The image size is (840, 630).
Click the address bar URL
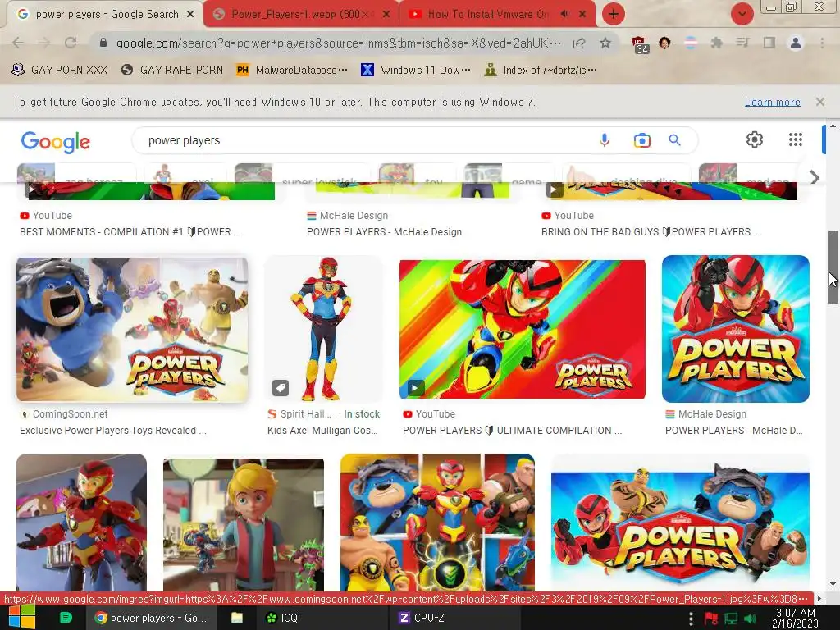(x=339, y=43)
